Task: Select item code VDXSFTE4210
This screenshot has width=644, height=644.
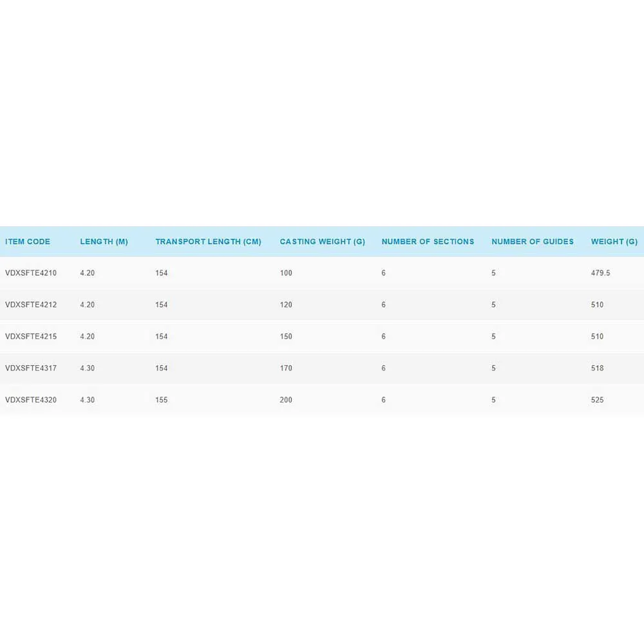Action: pos(31,273)
